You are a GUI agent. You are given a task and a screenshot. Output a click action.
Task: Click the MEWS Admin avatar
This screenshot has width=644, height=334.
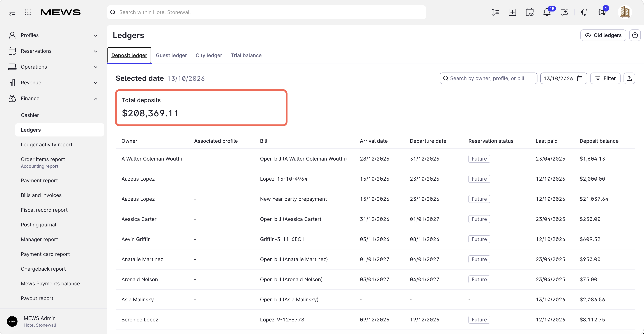click(12, 321)
